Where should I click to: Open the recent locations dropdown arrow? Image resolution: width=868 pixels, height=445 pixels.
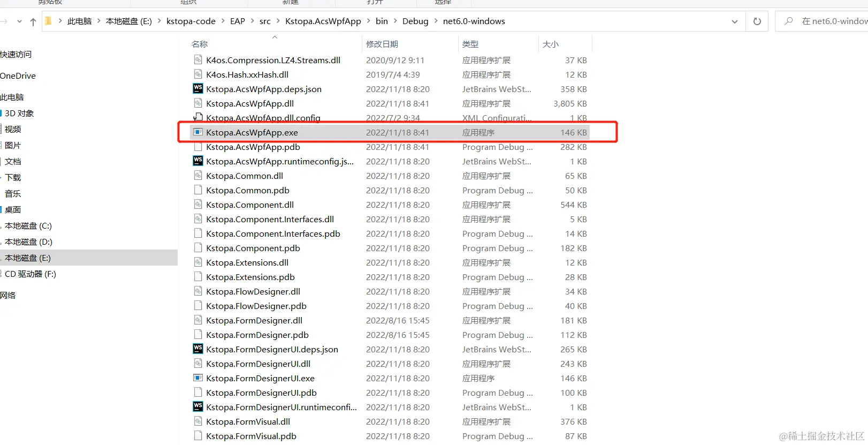point(20,21)
